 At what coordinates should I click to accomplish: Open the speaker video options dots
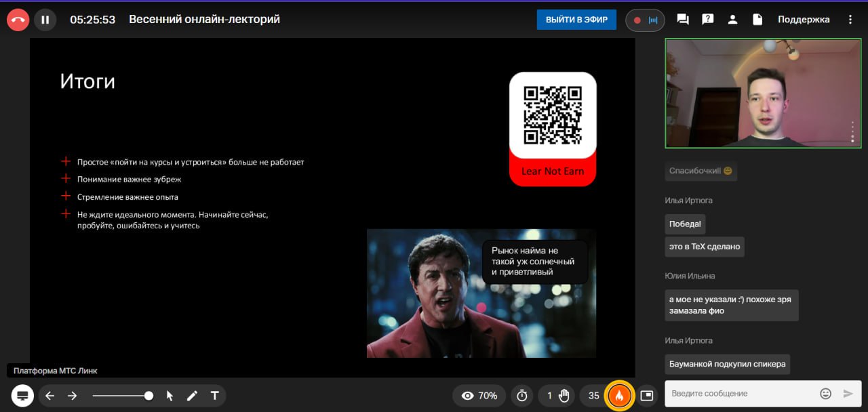click(852, 131)
